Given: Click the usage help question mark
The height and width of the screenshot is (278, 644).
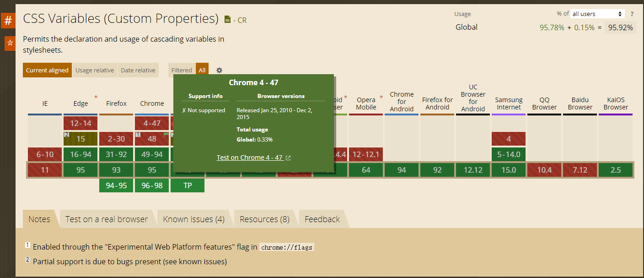Looking at the screenshot, I should (632, 14).
